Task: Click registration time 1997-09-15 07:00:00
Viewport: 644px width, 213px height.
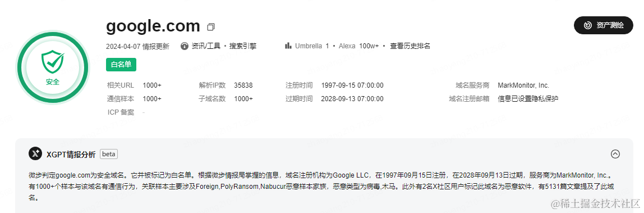Action: pos(352,85)
